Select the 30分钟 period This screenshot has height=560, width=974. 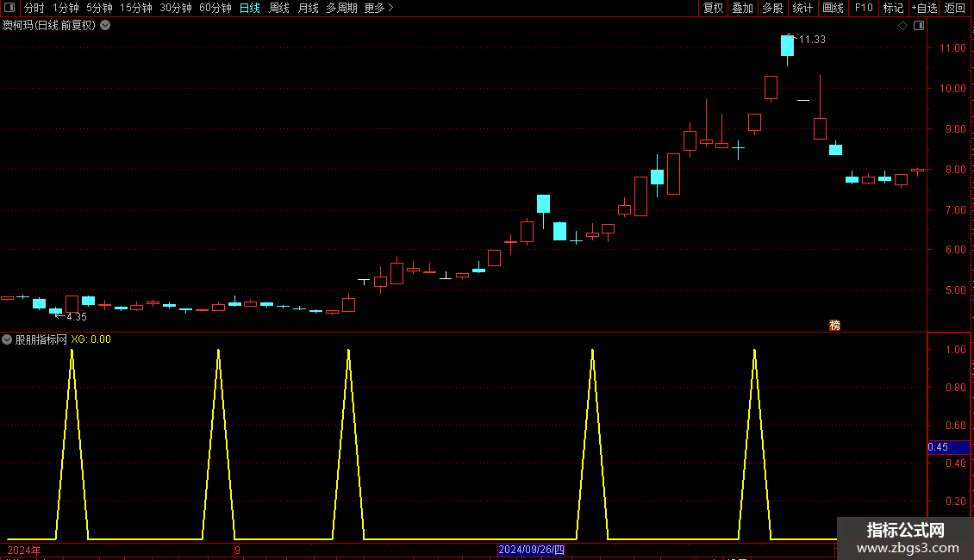(x=176, y=8)
